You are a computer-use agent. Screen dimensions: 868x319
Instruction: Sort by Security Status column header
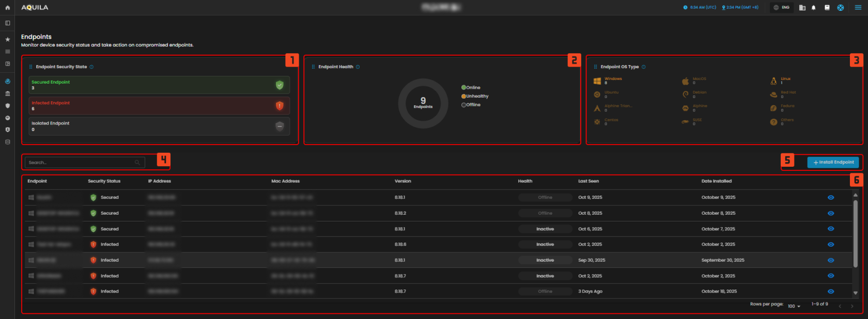coord(104,181)
